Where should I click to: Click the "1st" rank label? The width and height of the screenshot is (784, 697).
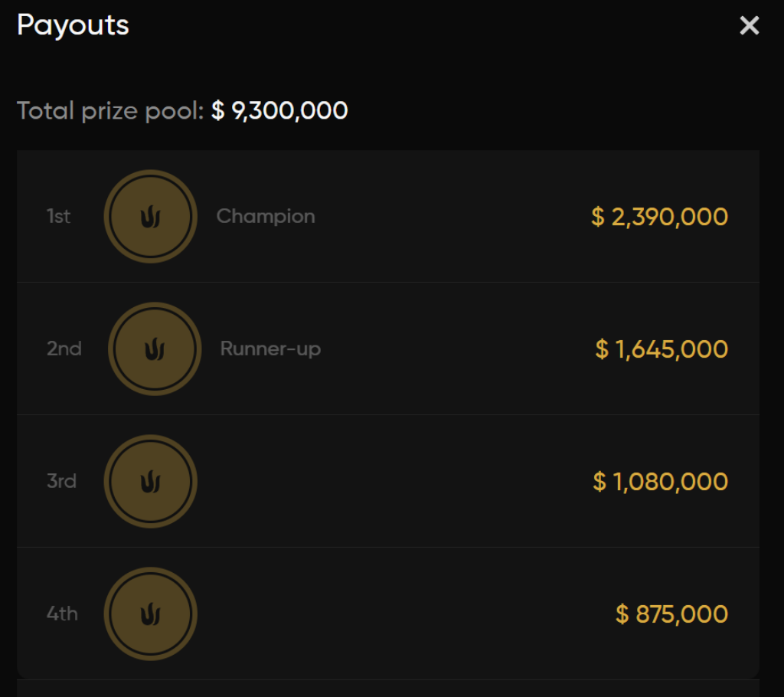(x=58, y=217)
